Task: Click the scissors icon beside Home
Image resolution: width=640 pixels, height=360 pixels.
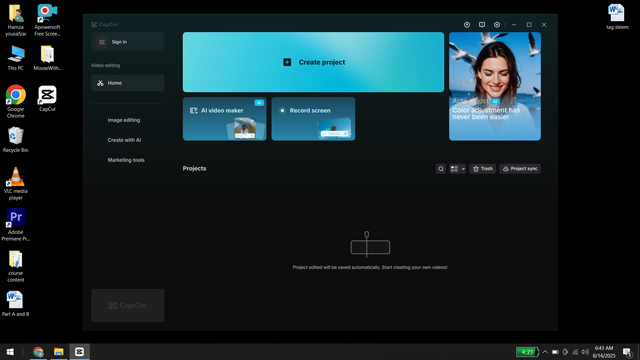Action: pos(100,83)
